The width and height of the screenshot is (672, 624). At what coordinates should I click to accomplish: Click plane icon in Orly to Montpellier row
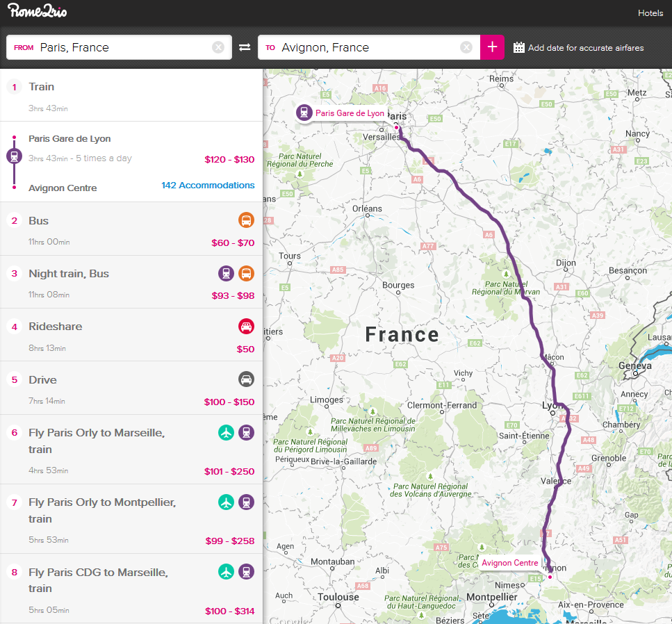tap(227, 502)
